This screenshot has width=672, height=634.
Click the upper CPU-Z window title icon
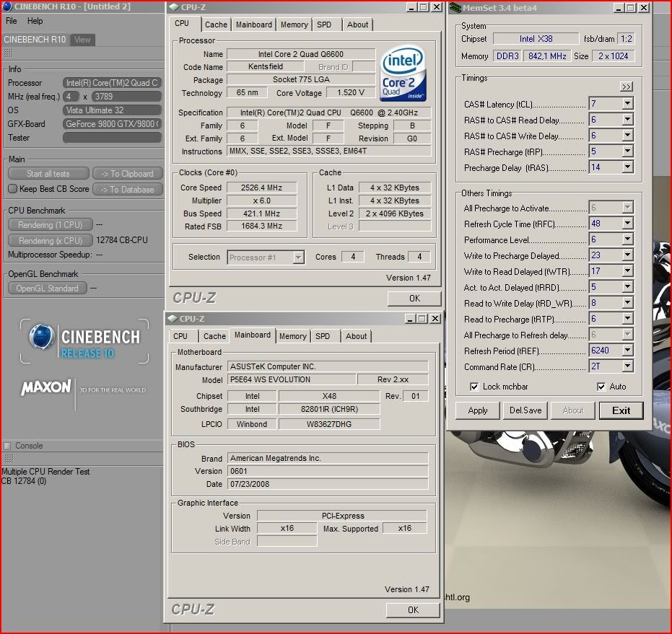(x=174, y=7)
